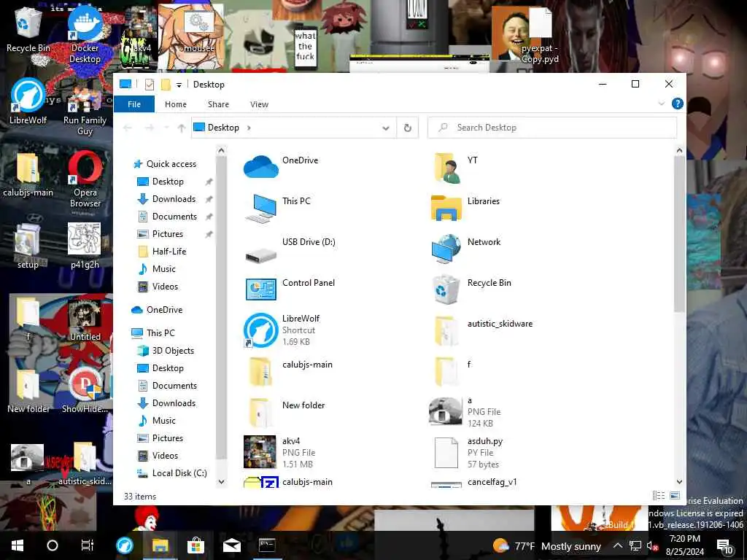The image size is (747, 560).
Task: Click the Search Desktop field
Action: [552, 128]
